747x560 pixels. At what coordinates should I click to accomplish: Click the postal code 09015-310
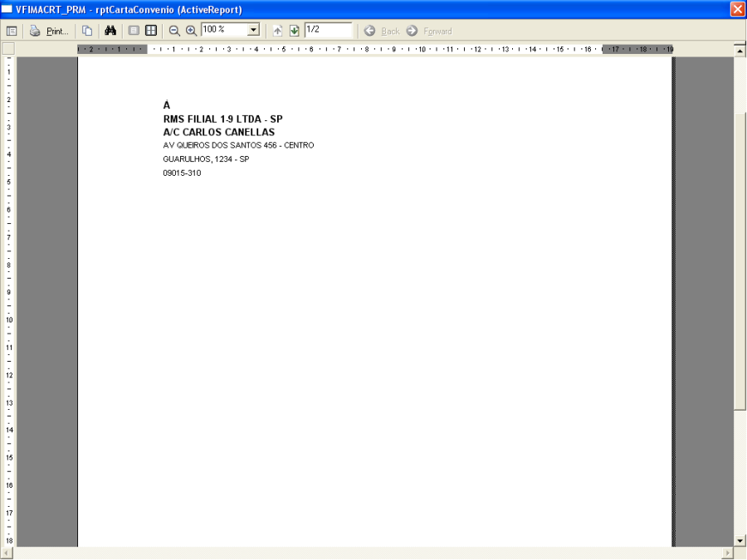click(x=182, y=173)
